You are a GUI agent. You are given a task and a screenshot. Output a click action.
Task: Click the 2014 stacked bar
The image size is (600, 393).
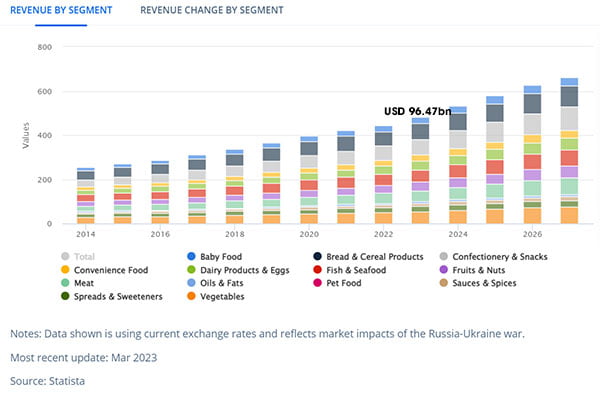[86, 196]
